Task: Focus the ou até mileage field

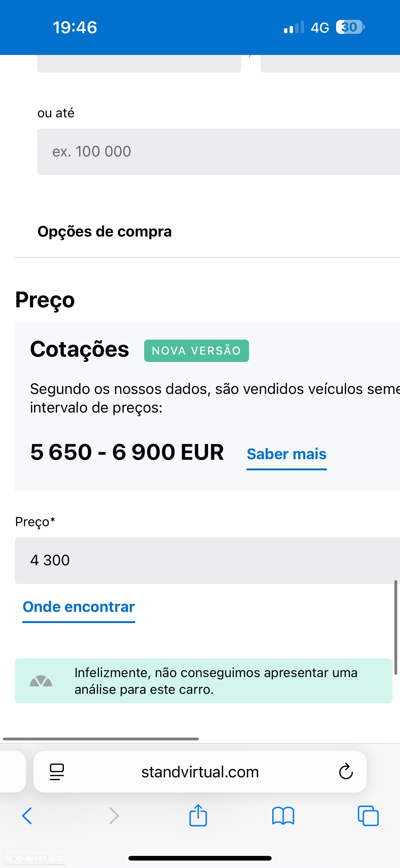Action: tap(219, 151)
